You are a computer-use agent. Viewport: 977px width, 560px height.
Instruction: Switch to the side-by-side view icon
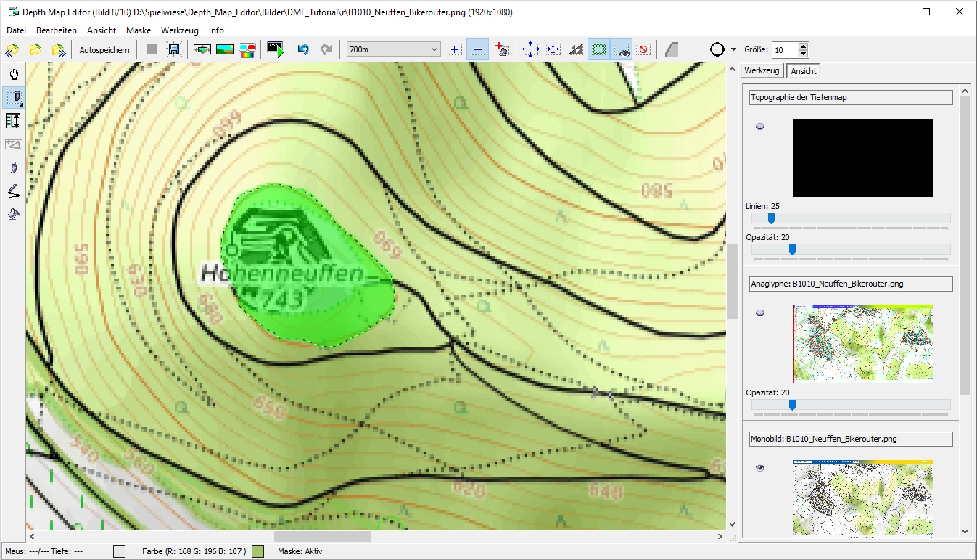pos(202,49)
